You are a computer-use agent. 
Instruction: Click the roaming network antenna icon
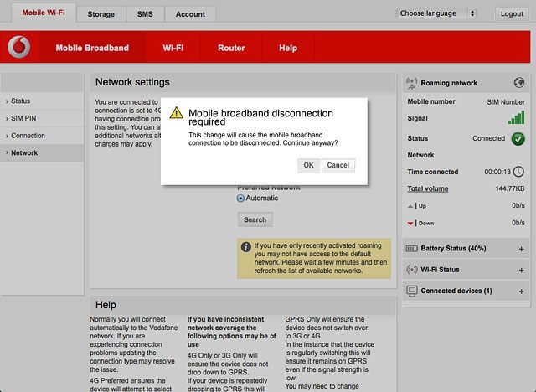(411, 83)
